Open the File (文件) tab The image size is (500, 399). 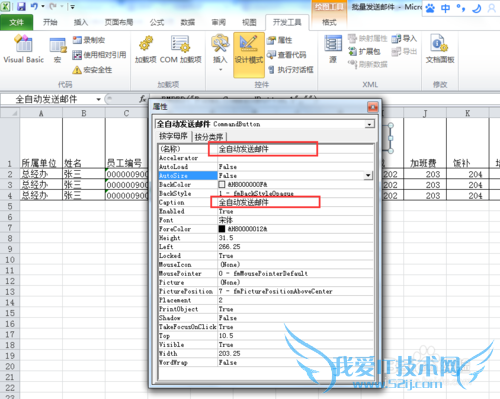point(16,22)
